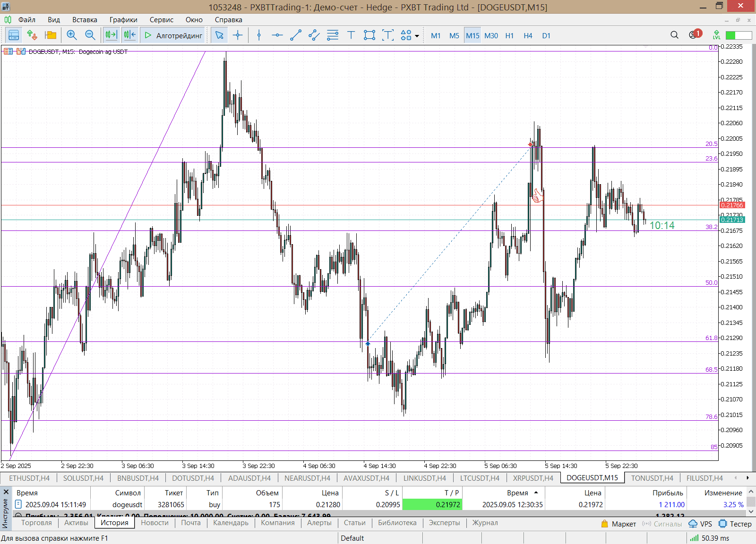Click the Zoom Out magnifier icon
Screen dimensions: 756x544
[90, 35]
